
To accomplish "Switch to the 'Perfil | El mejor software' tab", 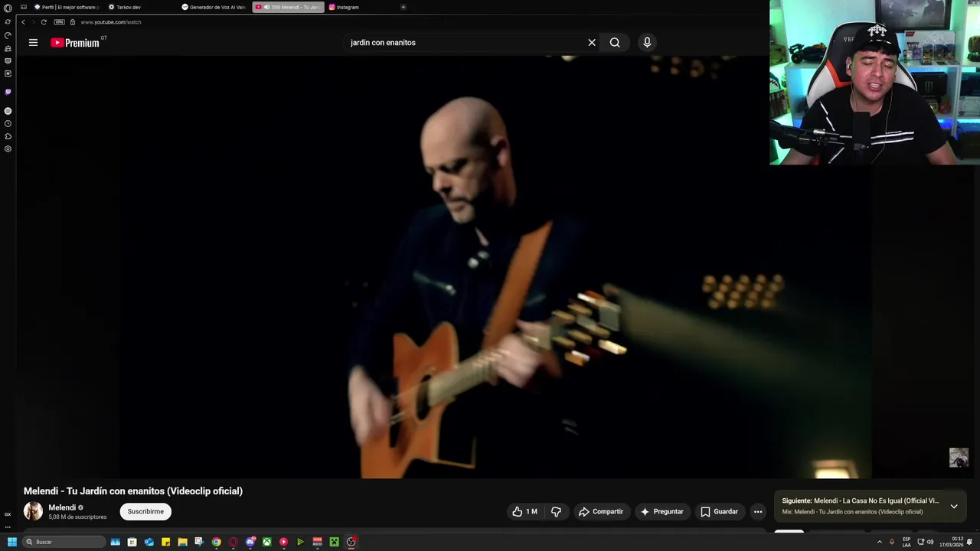I will (x=67, y=7).
